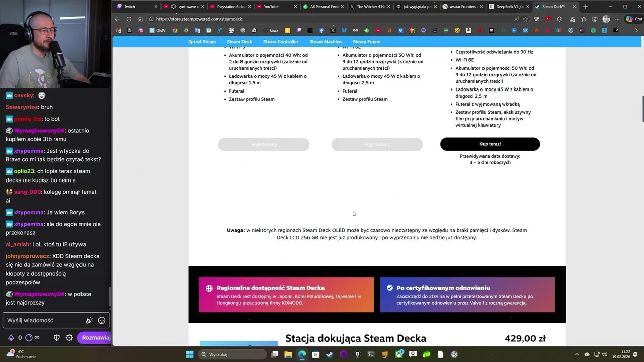
Task: Open File Explorer from the taskbar
Action: 288,354
